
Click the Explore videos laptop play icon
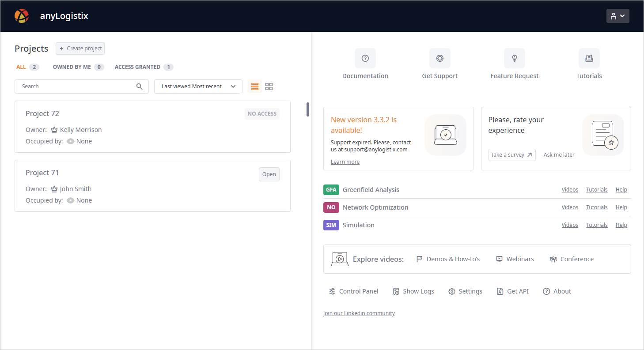pyautogui.click(x=340, y=259)
